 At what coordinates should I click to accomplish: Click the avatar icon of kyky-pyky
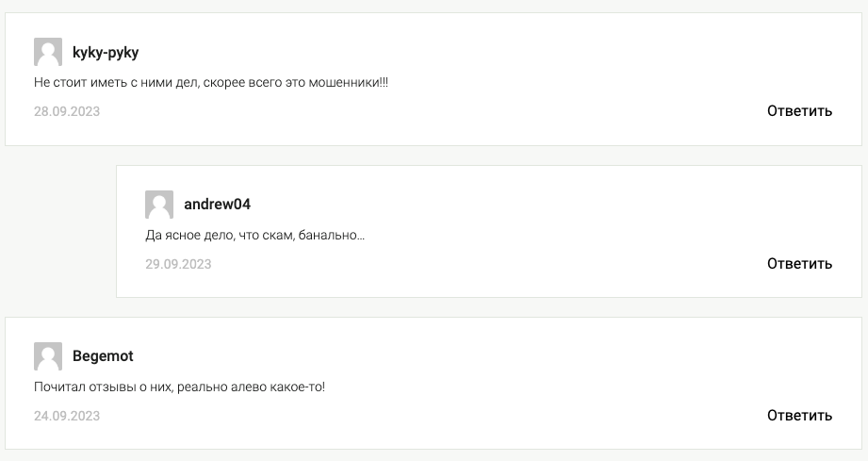point(48,52)
